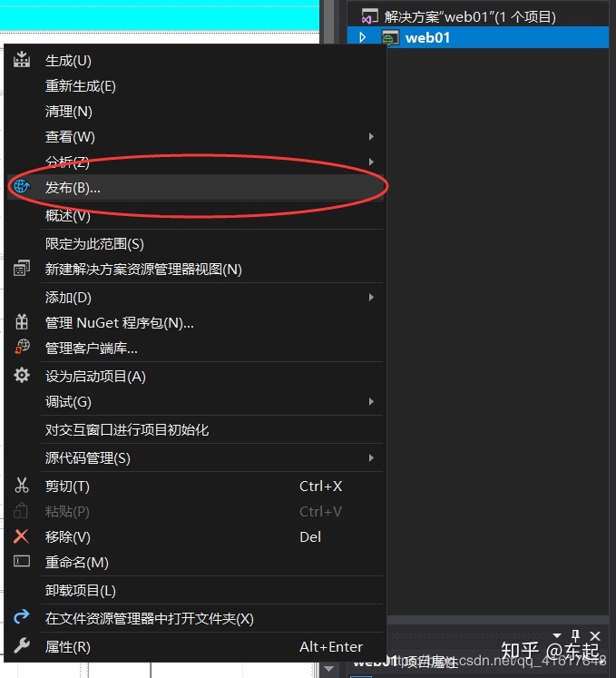Close the properties panel with X
The width and height of the screenshot is (616, 678).
point(595,635)
